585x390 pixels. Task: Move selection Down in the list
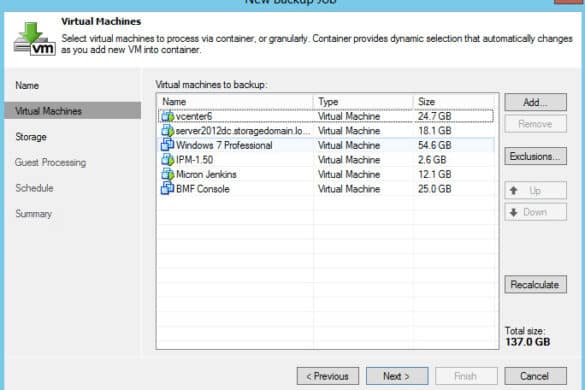[535, 212]
